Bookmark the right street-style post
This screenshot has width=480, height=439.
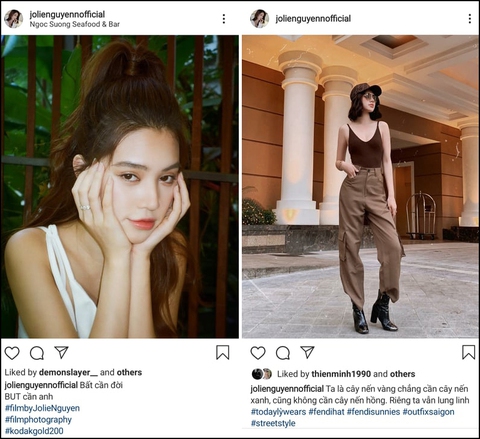[x=468, y=352]
